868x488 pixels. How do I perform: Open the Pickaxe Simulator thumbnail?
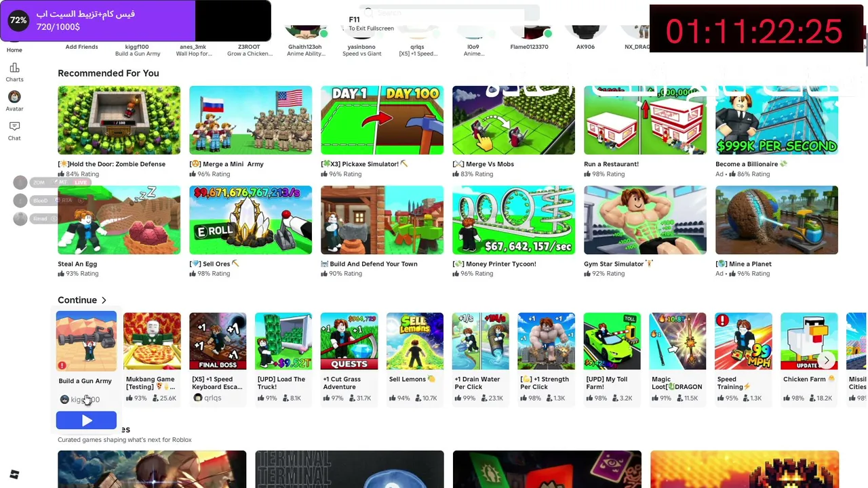point(382,120)
